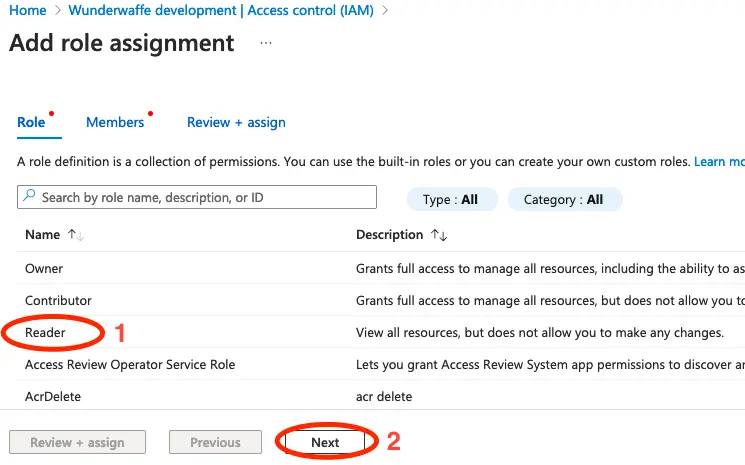Follow the Learn more link
This screenshot has width=745, height=465.
[x=720, y=161]
